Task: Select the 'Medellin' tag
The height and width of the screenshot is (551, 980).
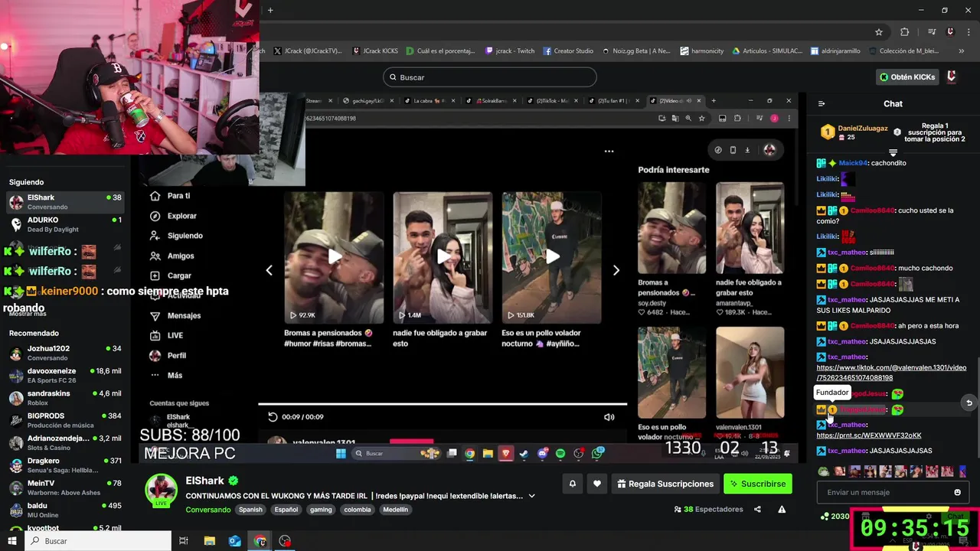Action: coord(396,510)
